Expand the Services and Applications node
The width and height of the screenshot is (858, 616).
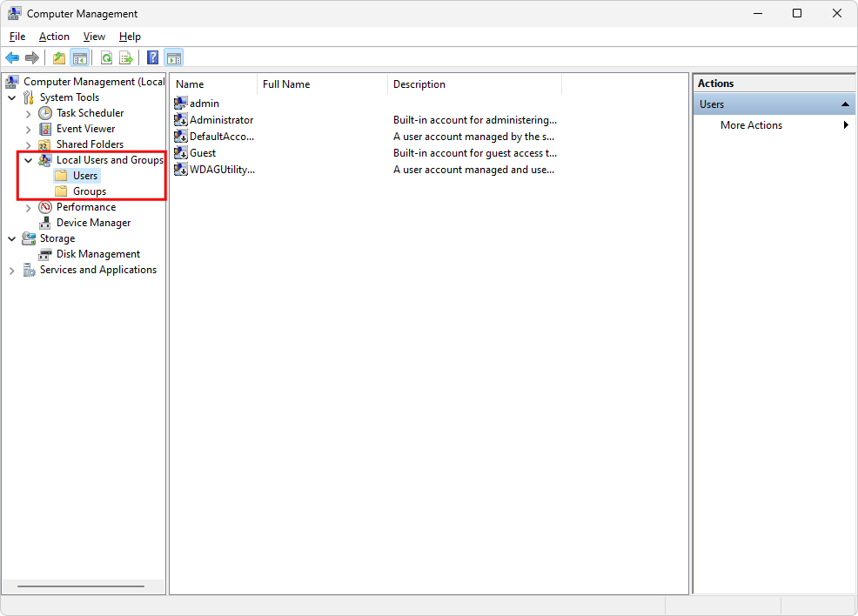click(x=12, y=271)
